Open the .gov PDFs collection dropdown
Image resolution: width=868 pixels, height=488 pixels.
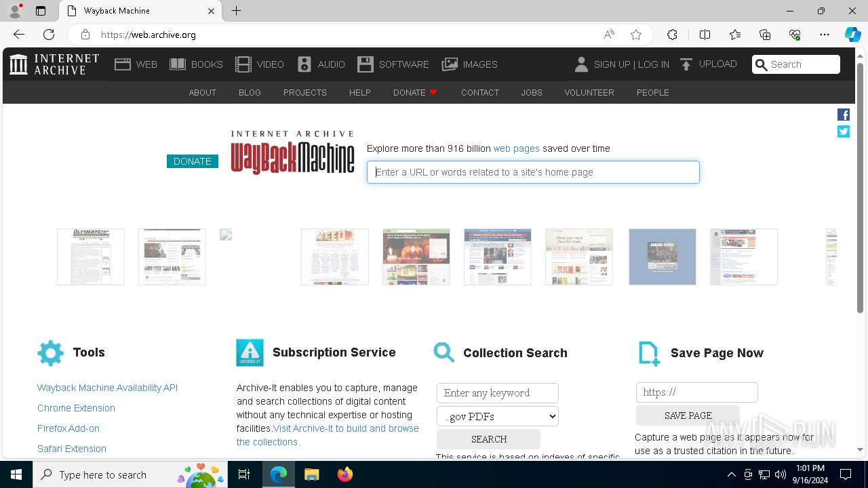[x=498, y=416]
